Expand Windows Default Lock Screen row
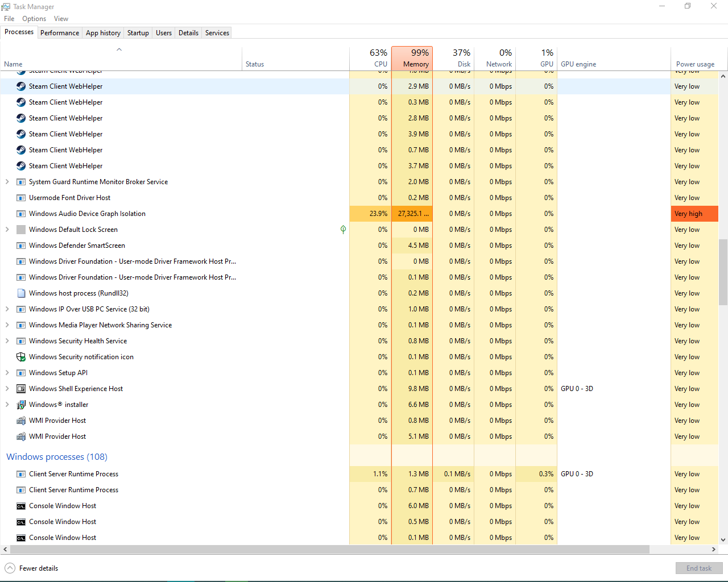This screenshot has width=728, height=582. [x=7, y=230]
